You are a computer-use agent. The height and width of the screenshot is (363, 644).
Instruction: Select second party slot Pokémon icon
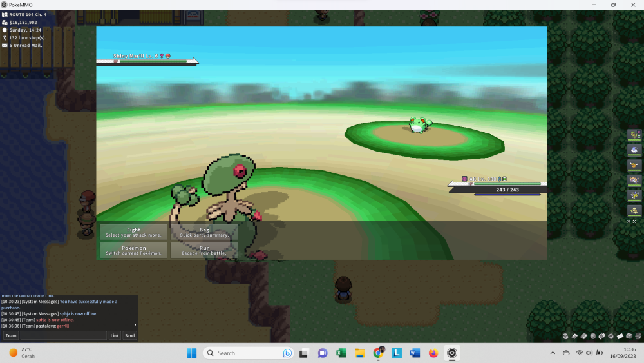[634, 150]
